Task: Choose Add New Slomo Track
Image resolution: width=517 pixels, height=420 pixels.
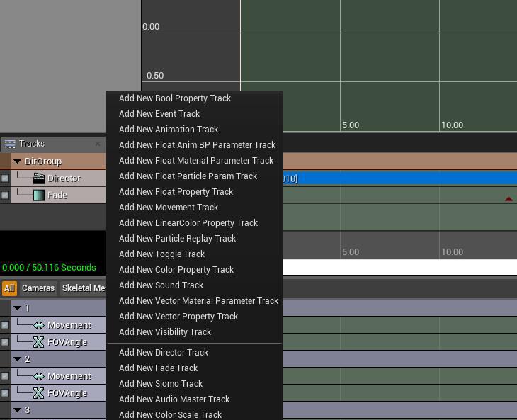Action: [194, 383]
